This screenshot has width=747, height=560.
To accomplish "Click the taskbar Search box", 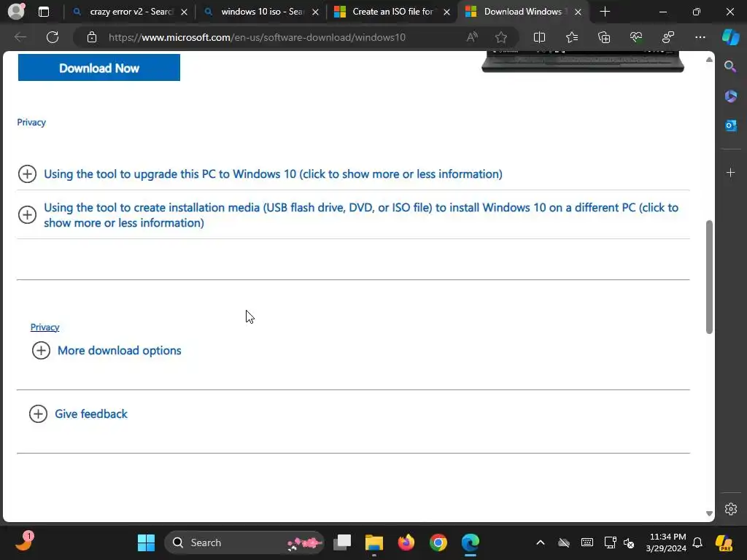I will (244, 542).
